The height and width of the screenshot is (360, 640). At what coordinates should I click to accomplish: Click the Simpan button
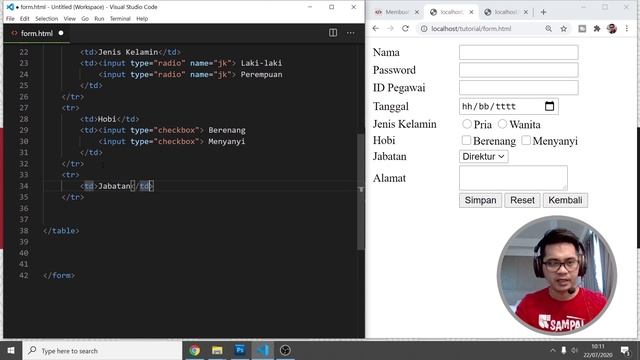480,200
